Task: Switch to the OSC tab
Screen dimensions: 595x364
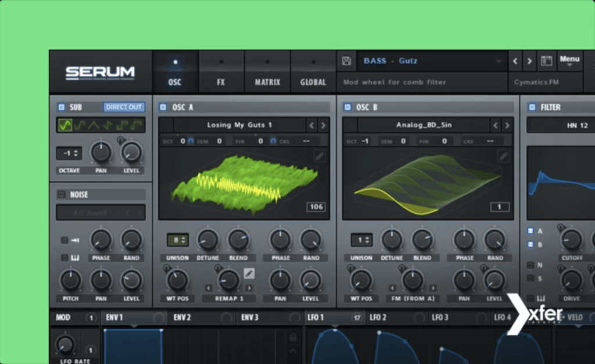Action: coord(175,73)
